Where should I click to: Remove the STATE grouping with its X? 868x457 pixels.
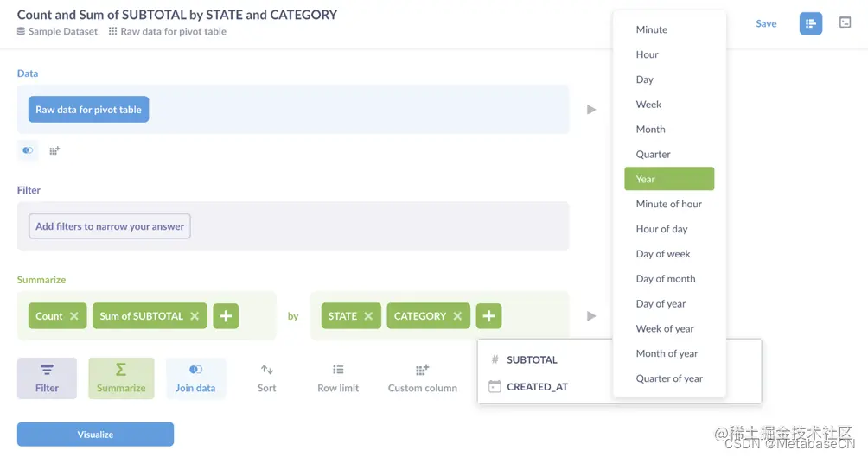pos(368,316)
